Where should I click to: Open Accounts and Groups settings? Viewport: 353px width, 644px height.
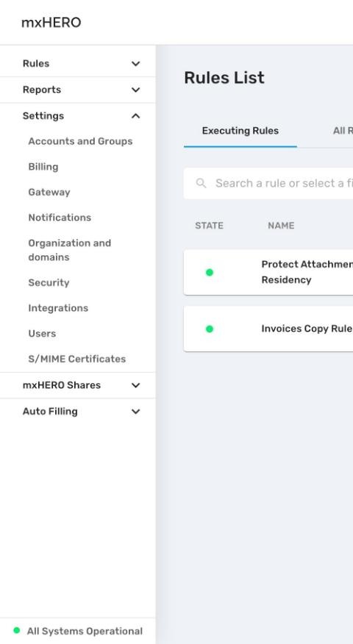tap(80, 141)
